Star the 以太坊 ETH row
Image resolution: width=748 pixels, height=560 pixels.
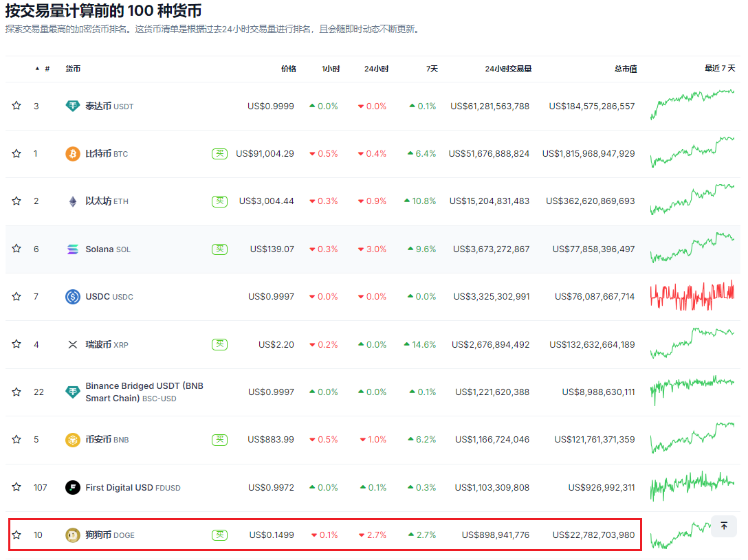(x=16, y=201)
